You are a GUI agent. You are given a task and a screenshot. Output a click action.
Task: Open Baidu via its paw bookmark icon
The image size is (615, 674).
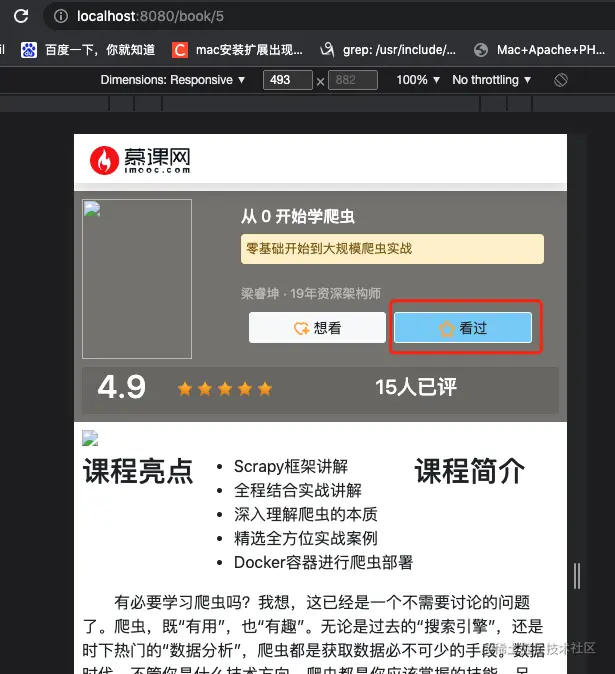[29, 50]
